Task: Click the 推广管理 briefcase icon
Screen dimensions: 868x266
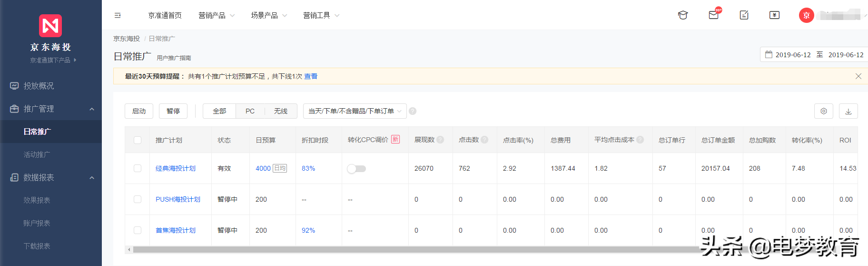Action: point(14,109)
